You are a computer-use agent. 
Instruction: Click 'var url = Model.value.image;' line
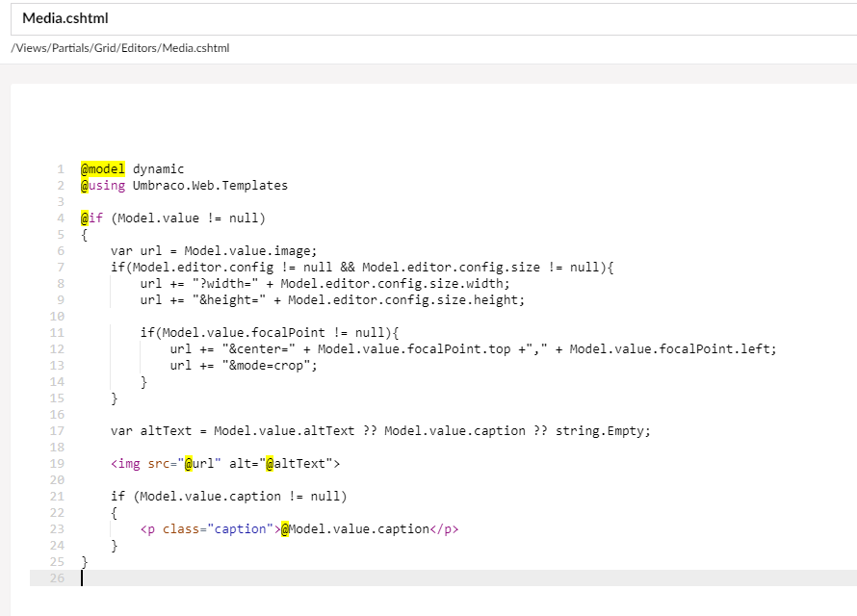[x=214, y=251]
